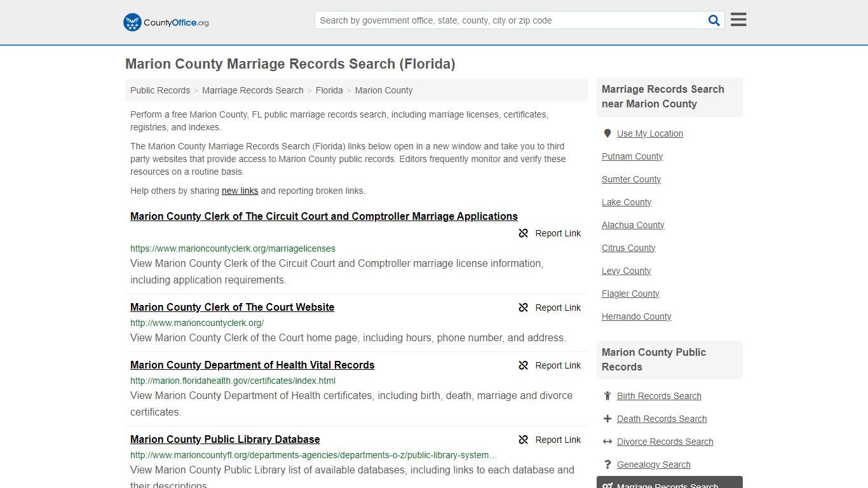Open Sumter County marriage records
The image size is (868, 488).
pos(631,179)
